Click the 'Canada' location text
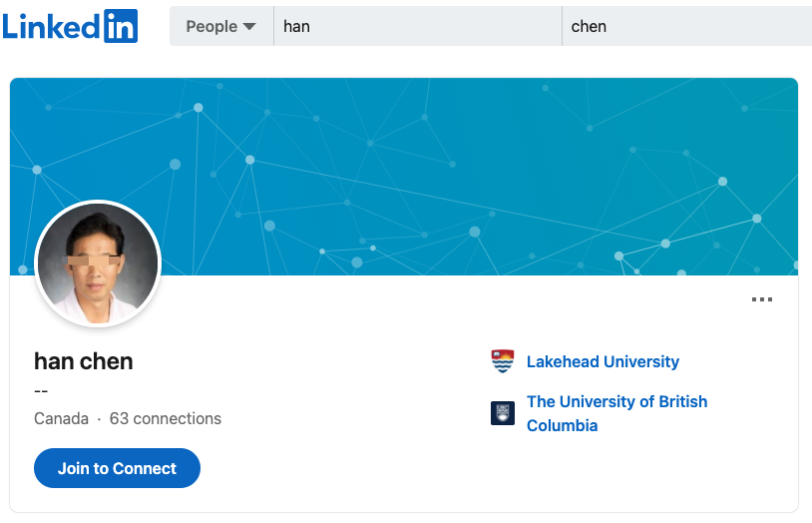Screen dimensions: 812x523 (61, 418)
